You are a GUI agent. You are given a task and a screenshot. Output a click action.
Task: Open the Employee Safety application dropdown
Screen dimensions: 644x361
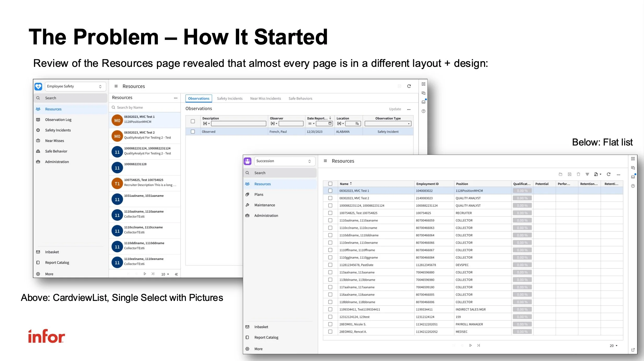[75, 86]
